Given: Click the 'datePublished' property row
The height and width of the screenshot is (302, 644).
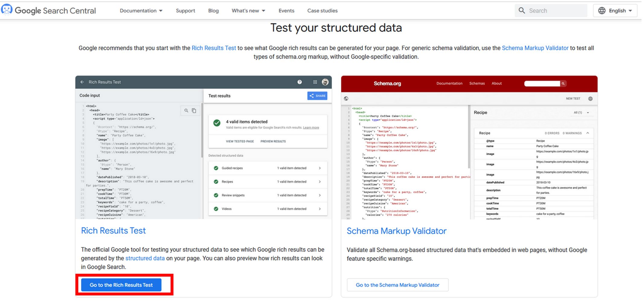Looking at the screenshot, I should click(x=533, y=183).
